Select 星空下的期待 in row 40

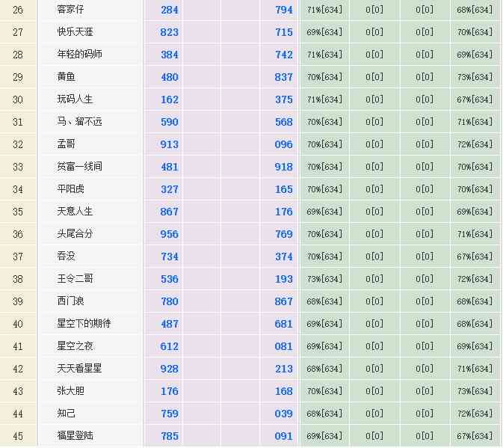(84, 324)
